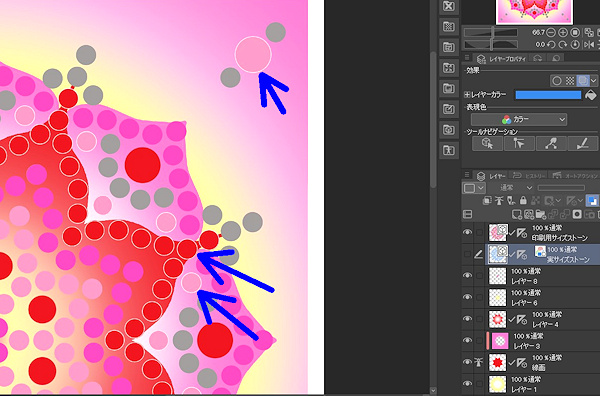
Task: Create new raster layer
Action: click(x=517, y=215)
